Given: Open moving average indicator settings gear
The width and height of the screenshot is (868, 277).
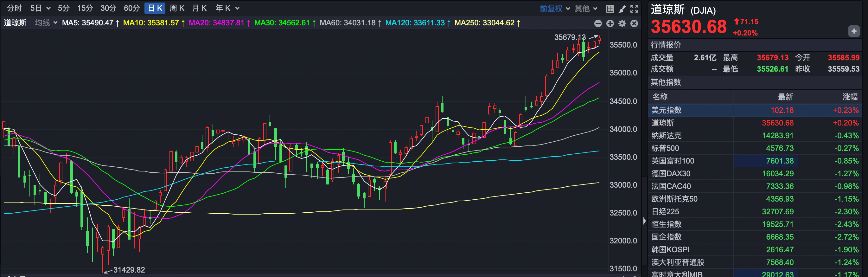Looking at the screenshot, I should click(x=622, y=23).
